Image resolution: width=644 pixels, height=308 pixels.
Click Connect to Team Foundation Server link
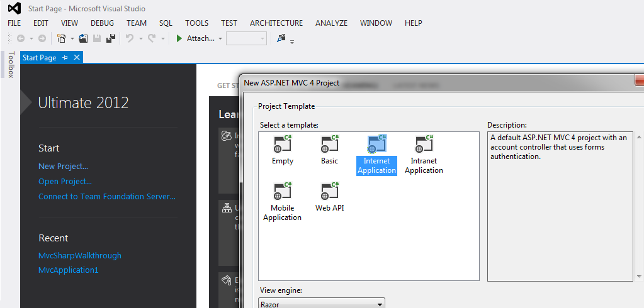107,197
